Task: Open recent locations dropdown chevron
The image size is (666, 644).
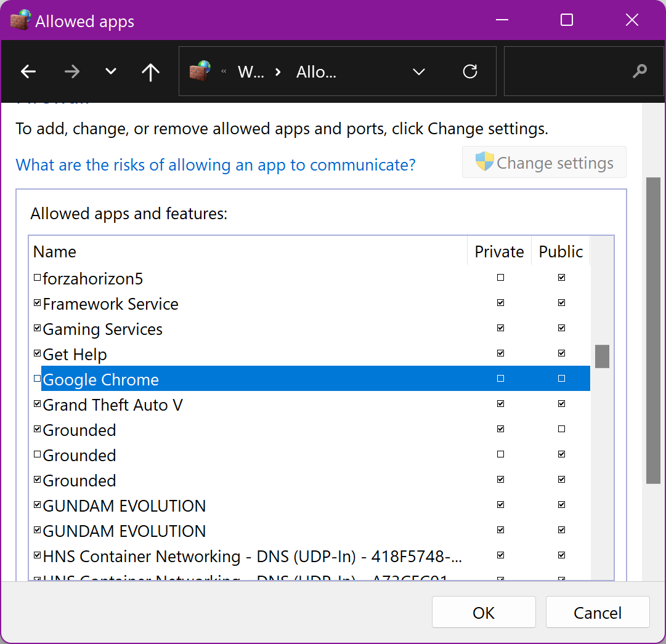Action: (x=110, y=71)
